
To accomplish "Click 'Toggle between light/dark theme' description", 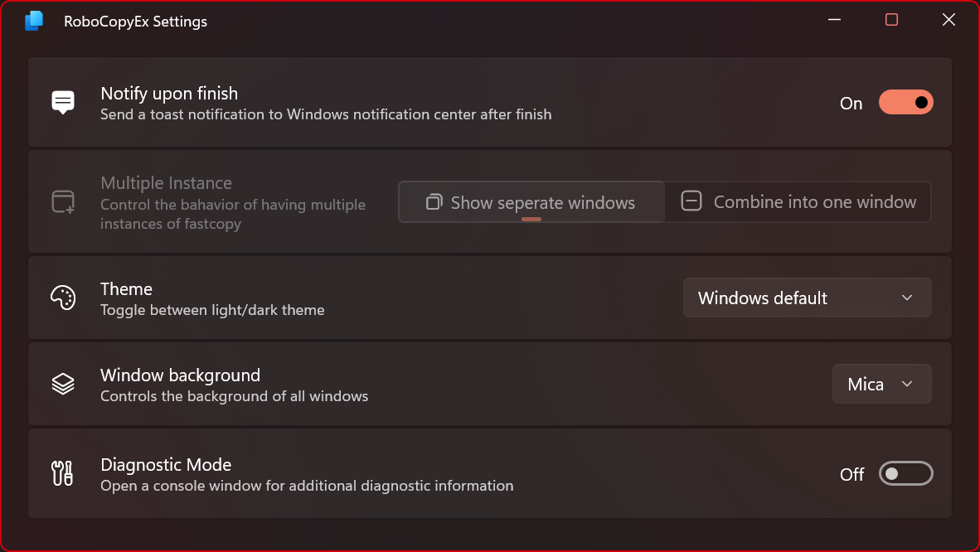I will 212,310.
